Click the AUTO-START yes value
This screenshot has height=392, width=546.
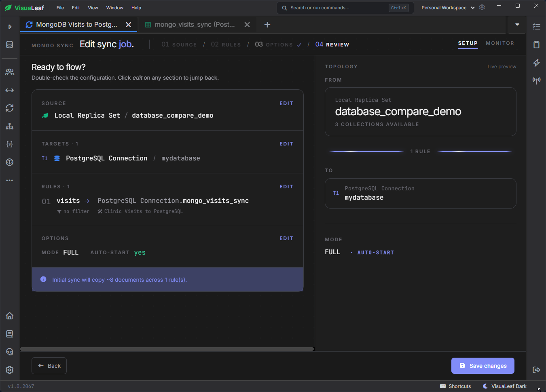click(x=140, y=253)
